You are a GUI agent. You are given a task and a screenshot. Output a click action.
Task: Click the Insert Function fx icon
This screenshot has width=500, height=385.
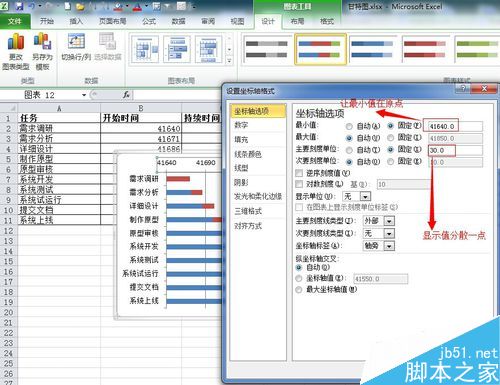[126, 95]
